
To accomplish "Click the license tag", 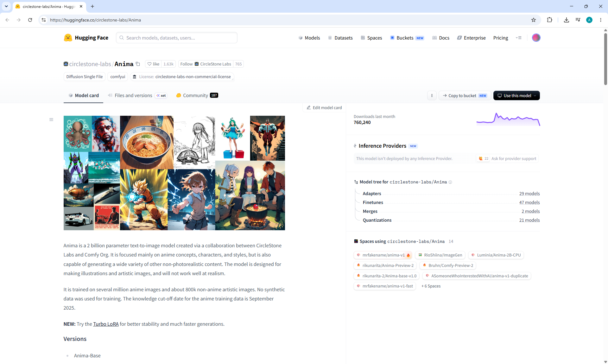I will 182,77.
